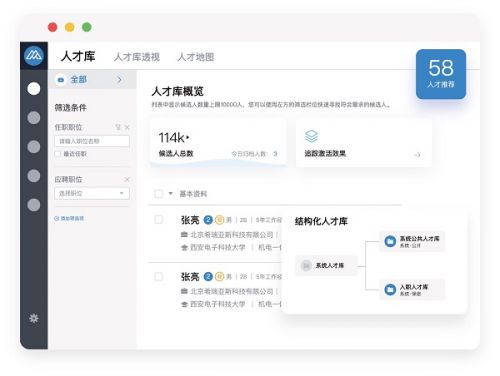This screenshot has width=500, height=376.
Task: Click 西安电子科技大学 in second 张亮 row
Action: pos(217,304)
